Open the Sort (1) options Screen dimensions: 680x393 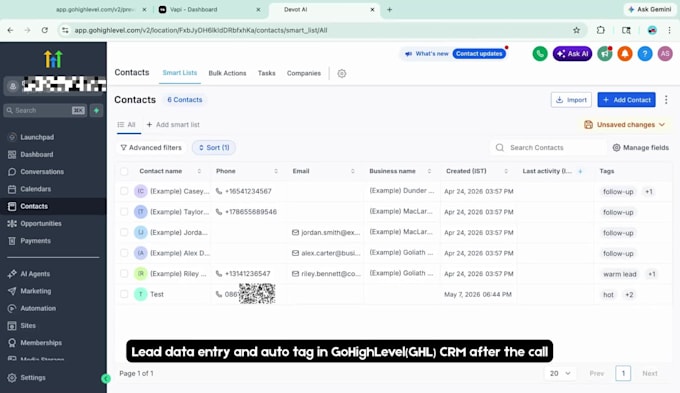214,148
